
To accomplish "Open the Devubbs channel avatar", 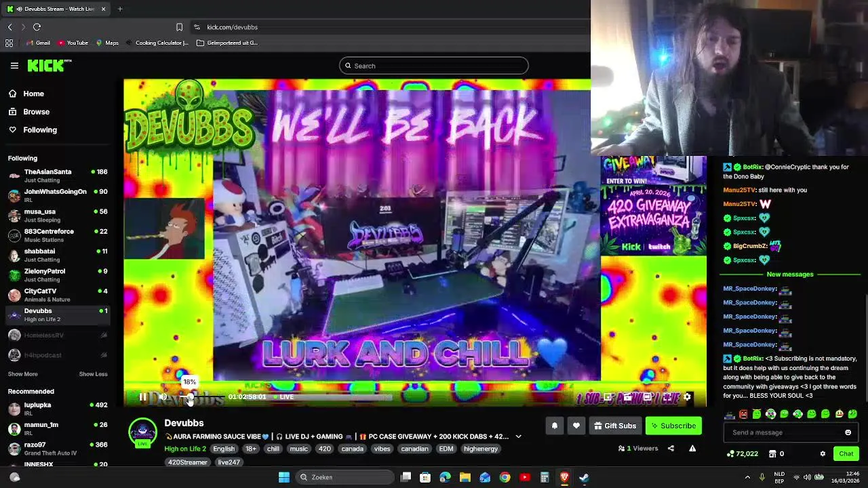I will pos(142,432).
